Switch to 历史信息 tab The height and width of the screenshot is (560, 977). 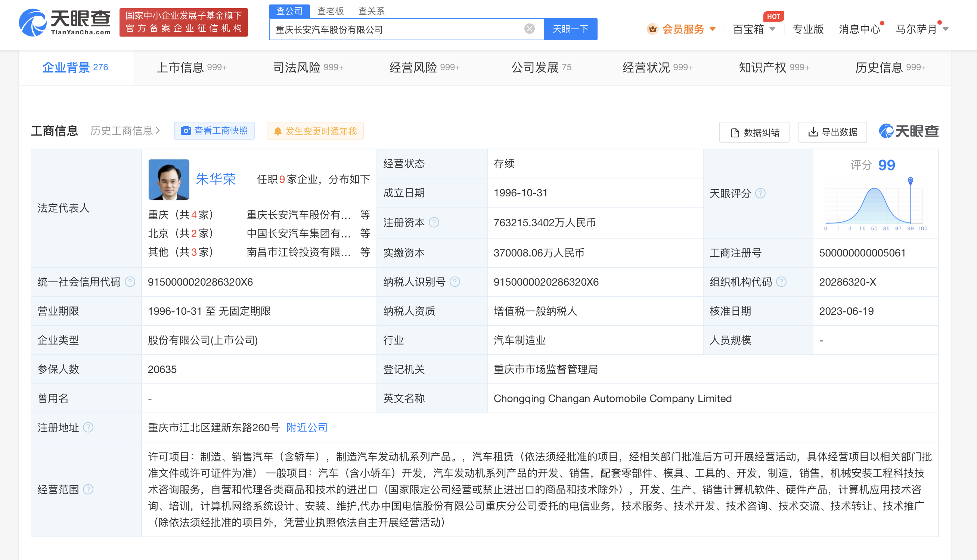coord(891,67)
